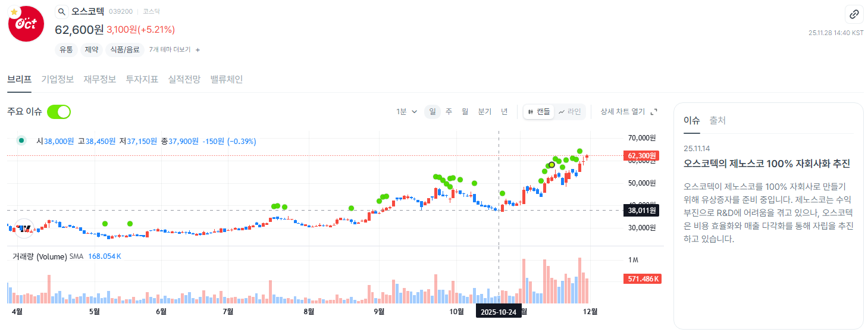Click the red Oct company logo
The width and height of the screenshot is (868, 332).
pos(26,24)
